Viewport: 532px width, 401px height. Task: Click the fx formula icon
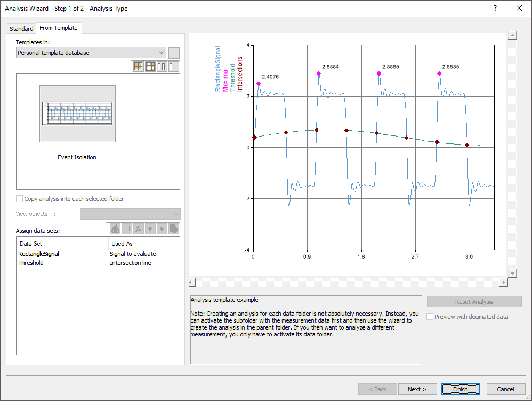[138, 229]
